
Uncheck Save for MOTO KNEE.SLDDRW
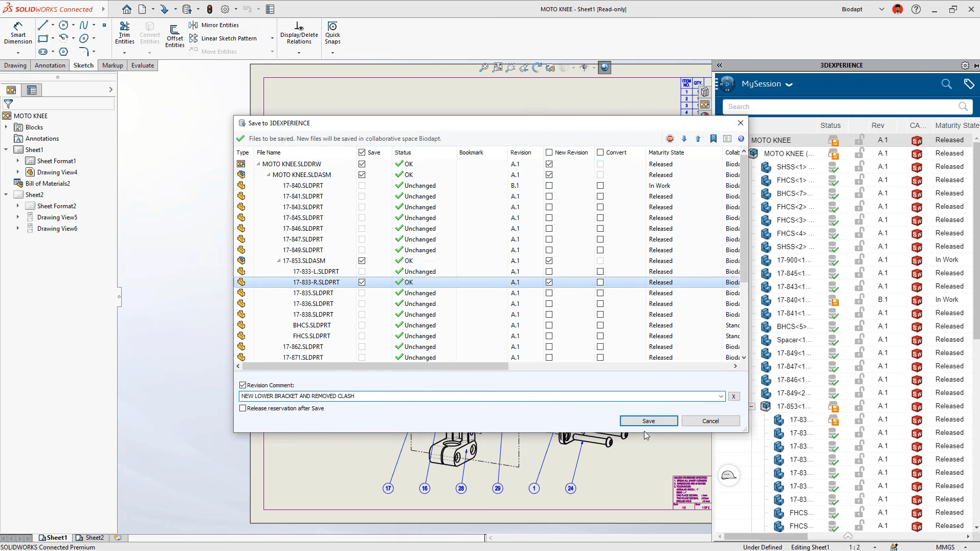(362, 164)
